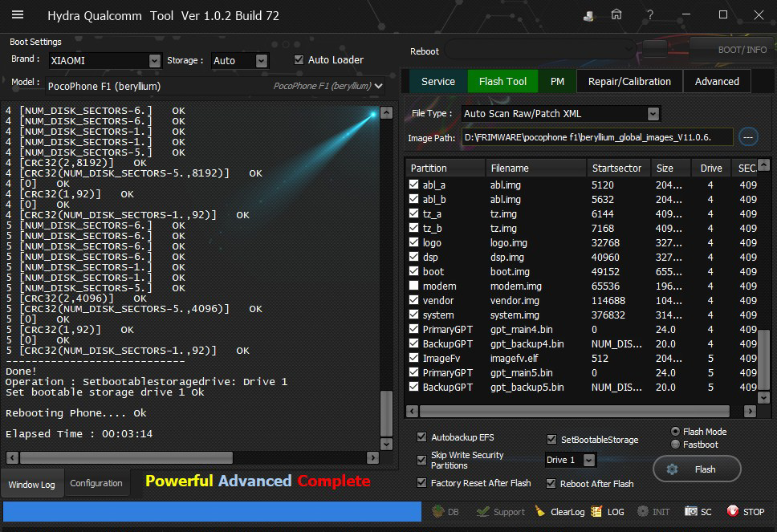Click the DB database icon

tap(438, 511)
